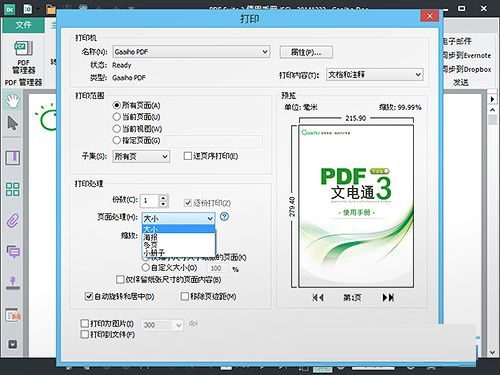Click 同步到Evernote in main window
This screenshot has width=500, height=375.
pyautogui.click(x=467, y=55)
